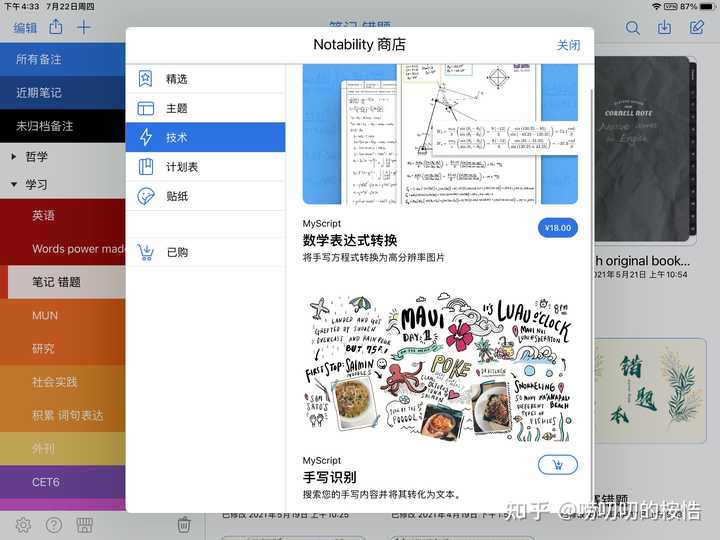Click the 精选 star badge icon
Image resolution: width=720 pixels, height=540 pixels.
pyautogui.click(x=146, y=79)
